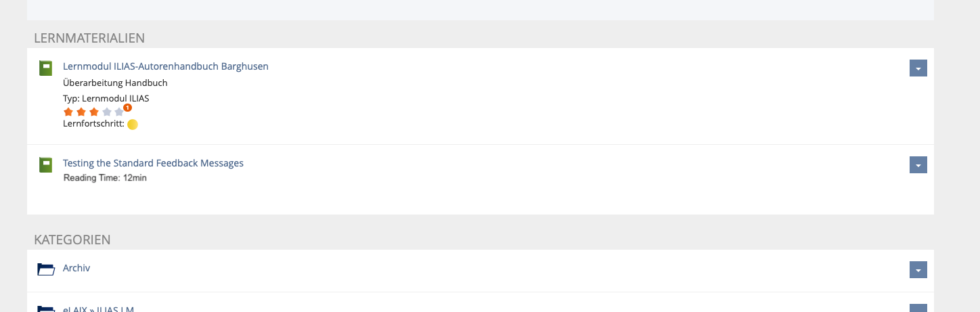Rate the learning module one star

68,112
